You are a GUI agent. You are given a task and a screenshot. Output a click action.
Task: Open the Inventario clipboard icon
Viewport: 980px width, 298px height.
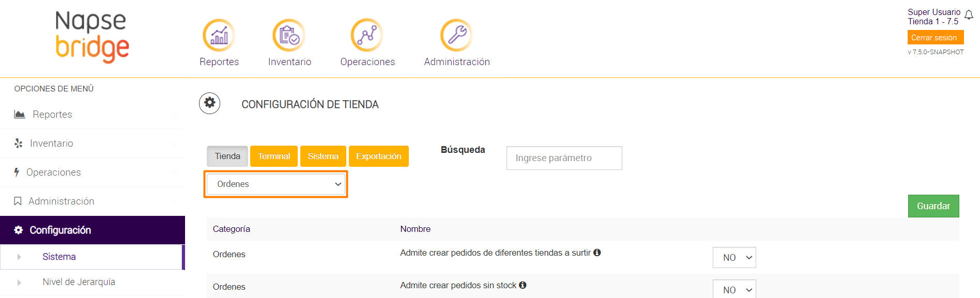pos(289,35)
